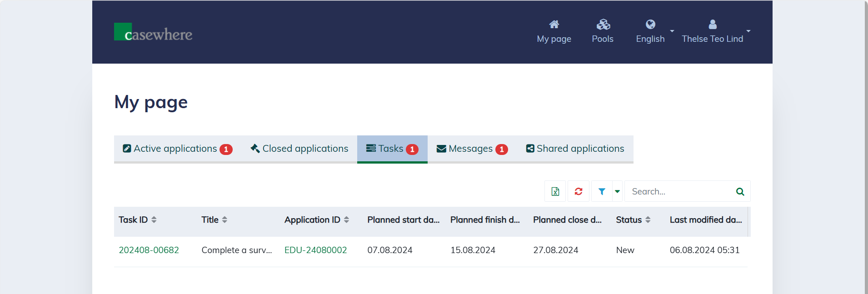The height and width of the screenshot is (294, 868).
Task: Click the red refresh icon
Action: tap(578, 191)
